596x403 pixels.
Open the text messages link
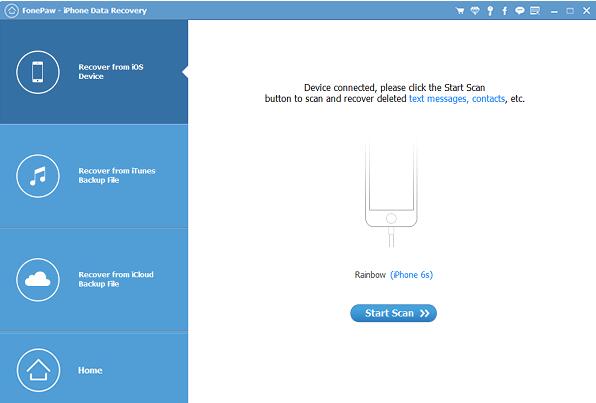(x=437, y=99)
